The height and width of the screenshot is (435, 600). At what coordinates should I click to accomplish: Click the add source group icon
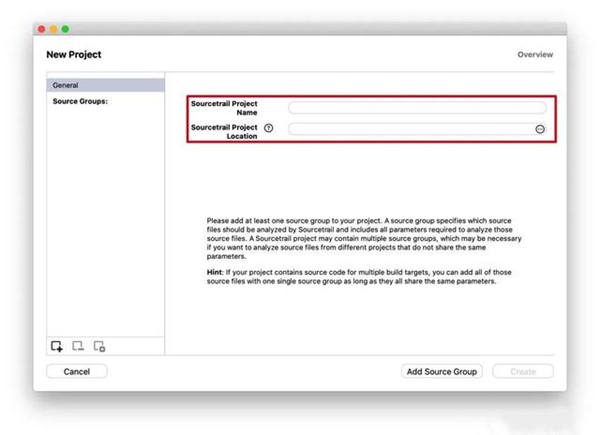tap(57, 346)
